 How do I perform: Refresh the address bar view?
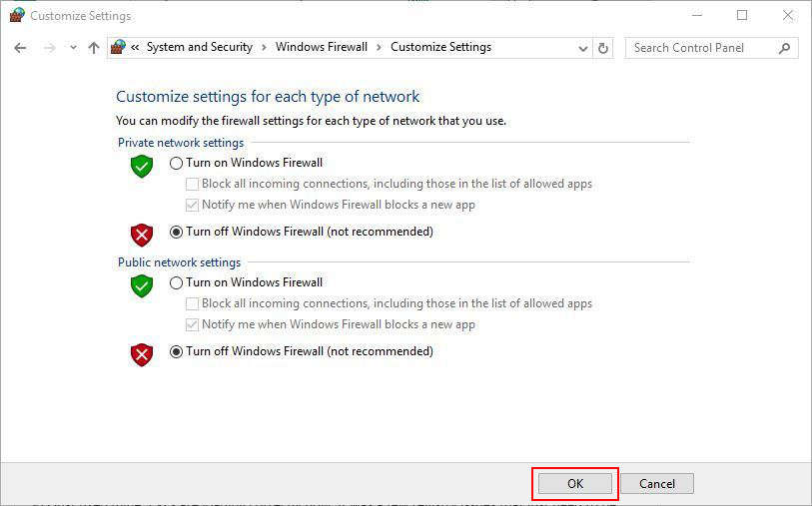click(x=603, y=48)
